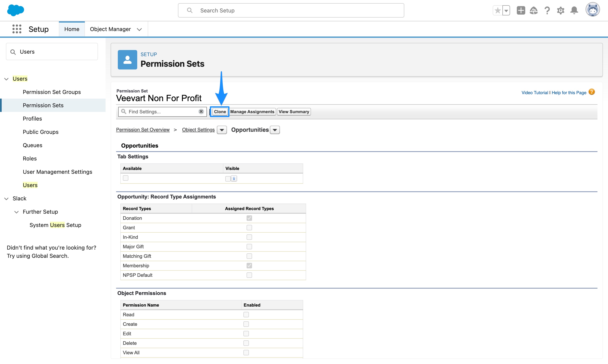The width and height of the screenshot is (608, 364).
Task: Collapse the Users section in sidebar
Action: click(6, 79)
